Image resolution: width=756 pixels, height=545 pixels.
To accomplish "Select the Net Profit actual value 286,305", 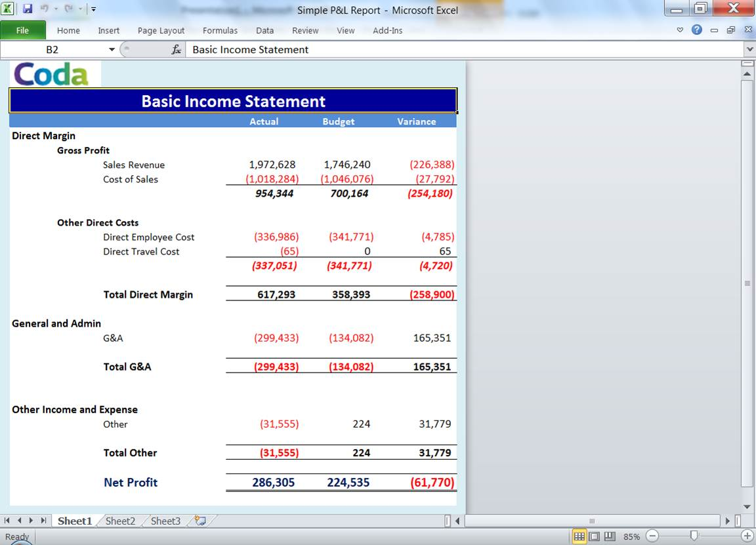I will coord(274,482).
